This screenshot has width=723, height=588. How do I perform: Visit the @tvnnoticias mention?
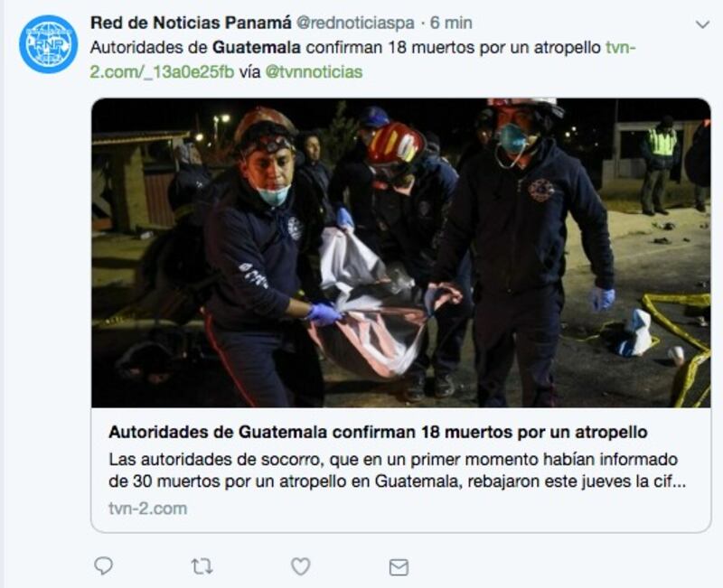[314, 72]
